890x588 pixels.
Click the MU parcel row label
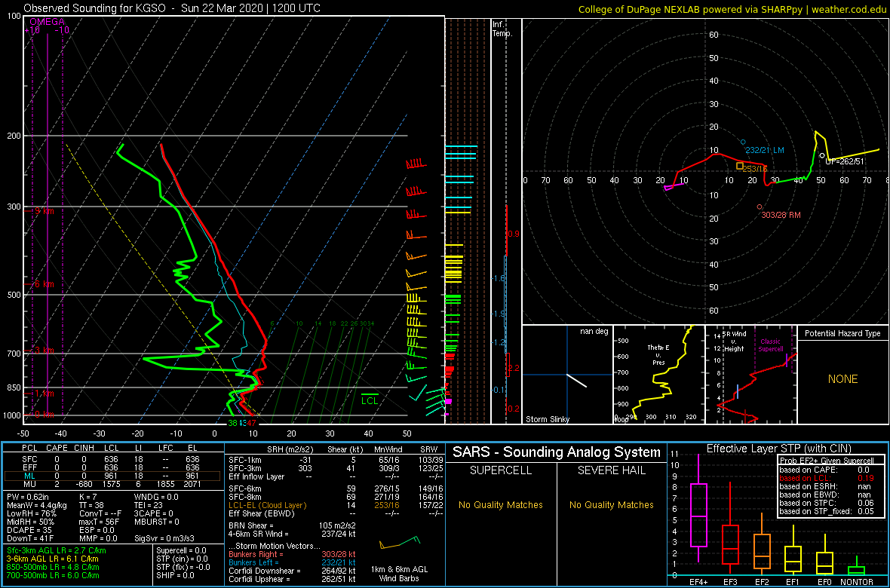(x=29, y=483)
